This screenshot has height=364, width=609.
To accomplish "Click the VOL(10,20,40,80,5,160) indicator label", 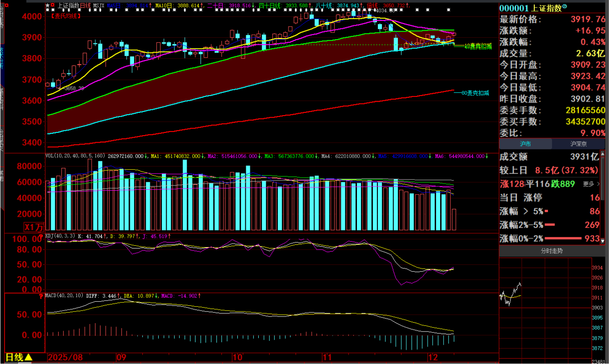I will point(75,156).
